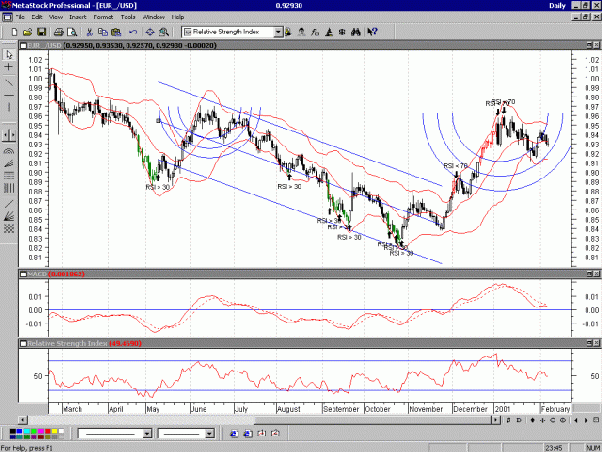Pick the bright red color swatch
Screen dimensions: 602x452
coord(47,432)
